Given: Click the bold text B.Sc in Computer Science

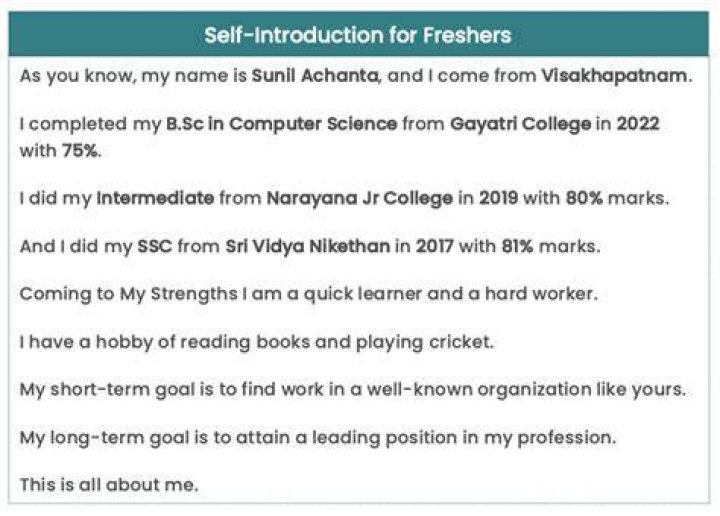Looking at the screenshot, I should pos(281,123).
